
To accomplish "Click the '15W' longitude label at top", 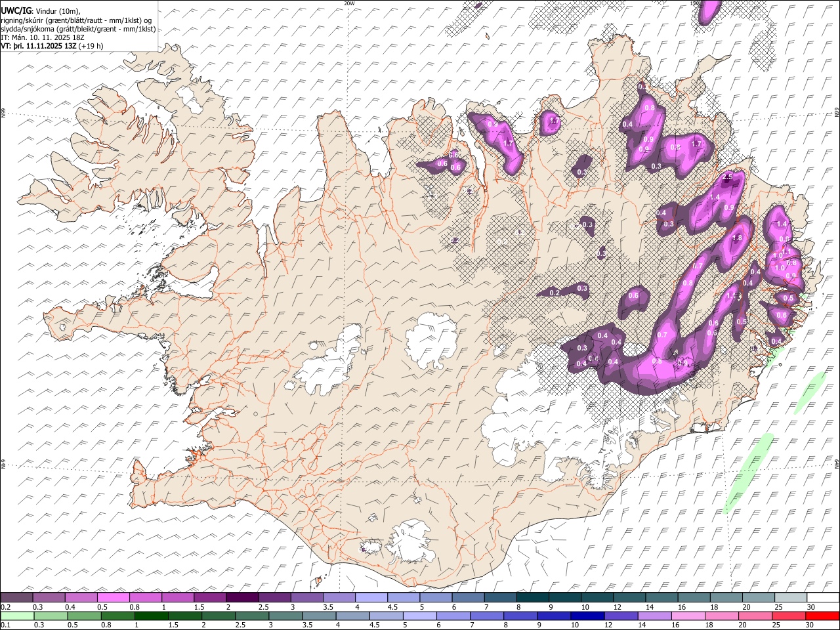I will click(x=696, y=3).
